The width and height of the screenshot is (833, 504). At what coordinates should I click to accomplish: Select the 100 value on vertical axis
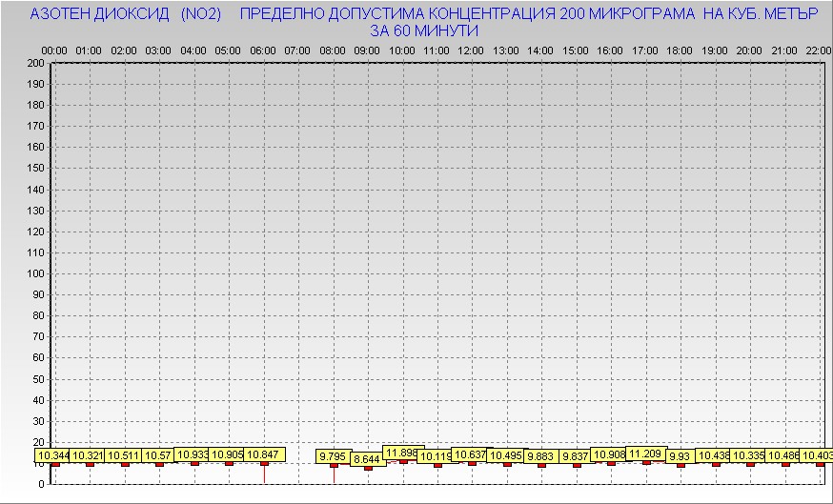(36, 273)
